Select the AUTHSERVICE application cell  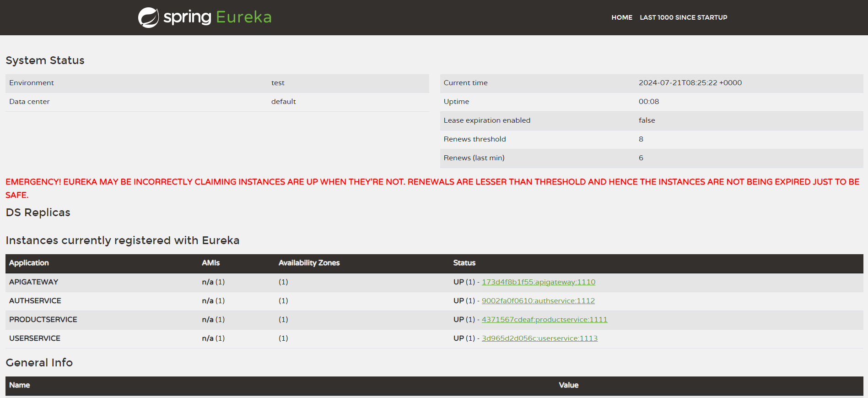35,301
